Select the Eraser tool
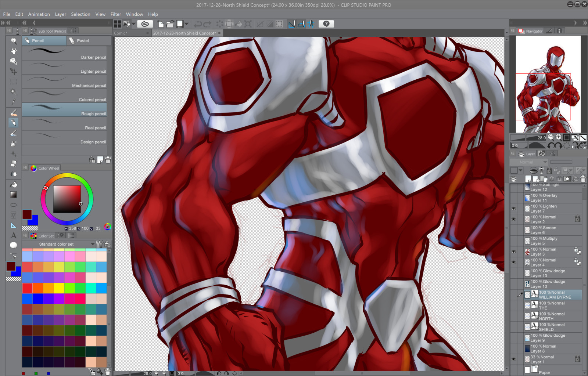 coord(14,163)
